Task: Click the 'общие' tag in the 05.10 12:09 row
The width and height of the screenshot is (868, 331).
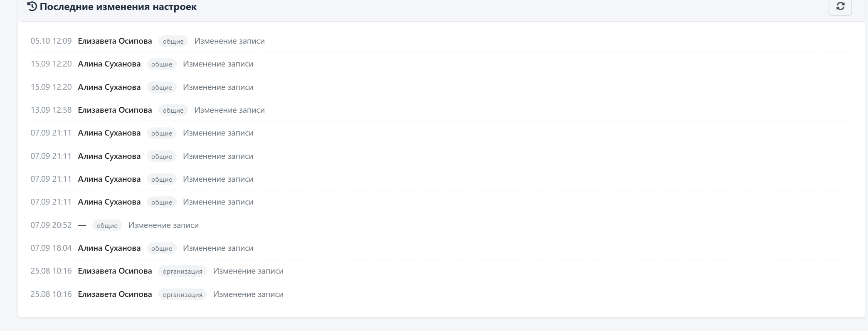Action: [x=173, y=41]
